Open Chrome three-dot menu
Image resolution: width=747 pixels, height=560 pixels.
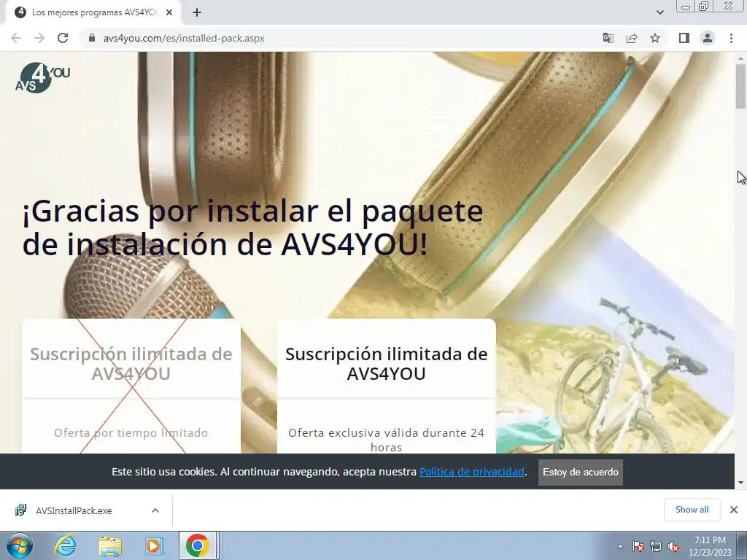point(731,38)
